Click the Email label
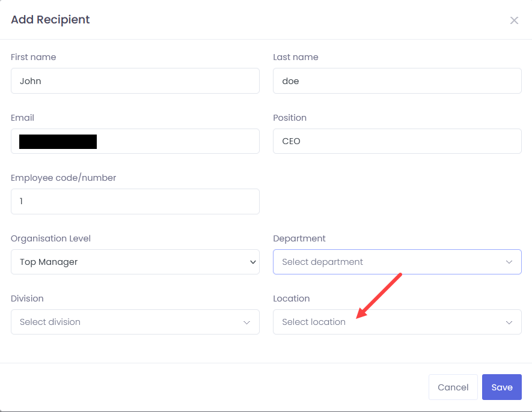532x412 pixels. 22,118
